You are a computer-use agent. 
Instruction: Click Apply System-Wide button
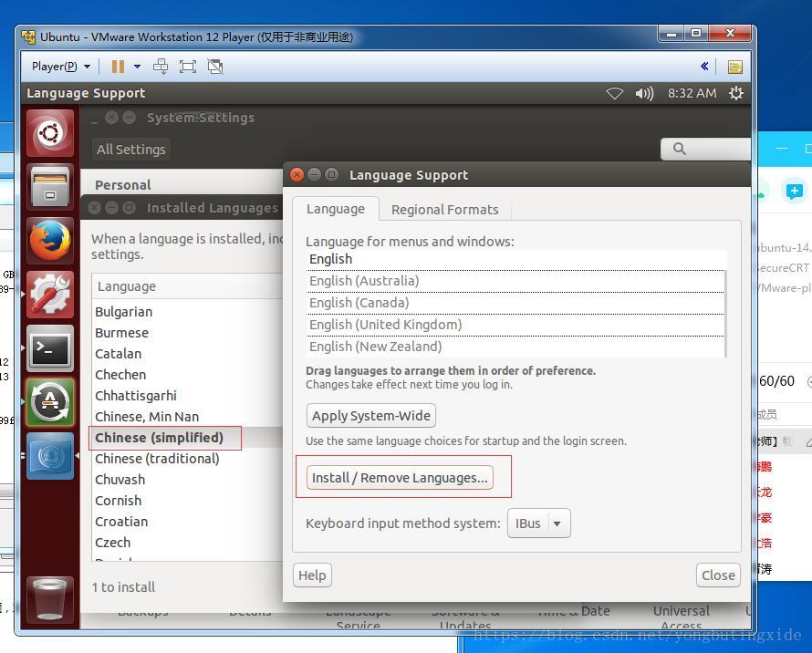(x=370, y=415)
